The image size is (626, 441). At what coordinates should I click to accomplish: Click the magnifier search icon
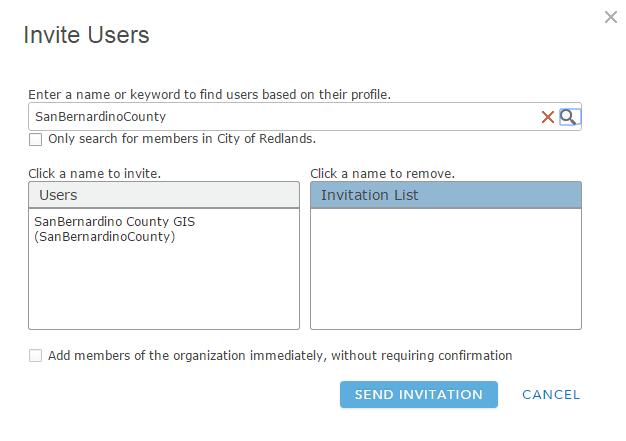tap(568, 117)
